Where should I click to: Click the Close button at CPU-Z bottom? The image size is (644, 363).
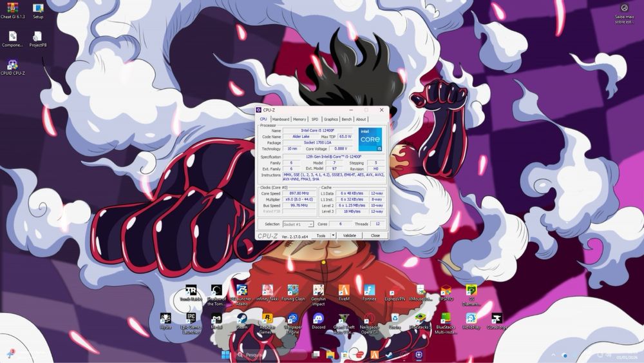pos(375,235)
